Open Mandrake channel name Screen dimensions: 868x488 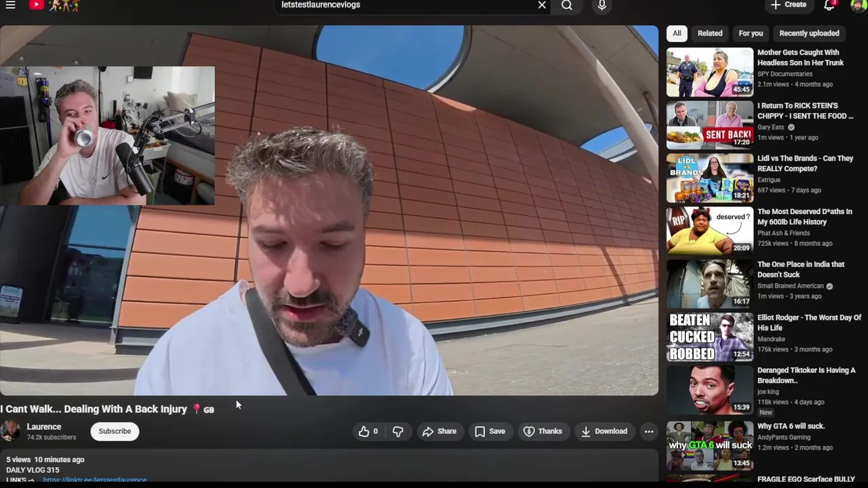771,339
